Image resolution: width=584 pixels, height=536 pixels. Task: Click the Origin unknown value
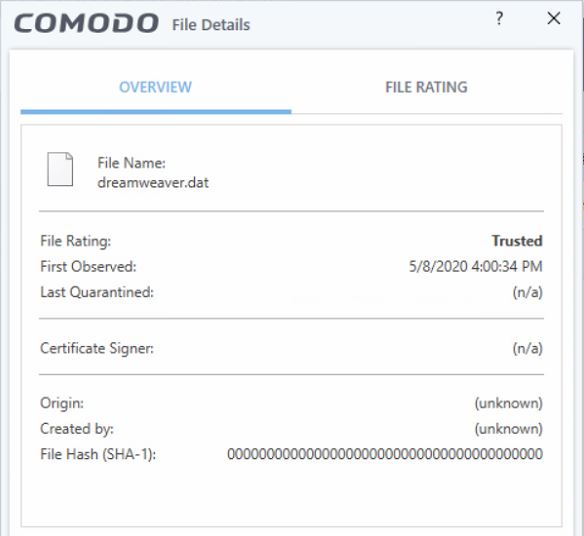pyautogui.click(x=508, y=403)
